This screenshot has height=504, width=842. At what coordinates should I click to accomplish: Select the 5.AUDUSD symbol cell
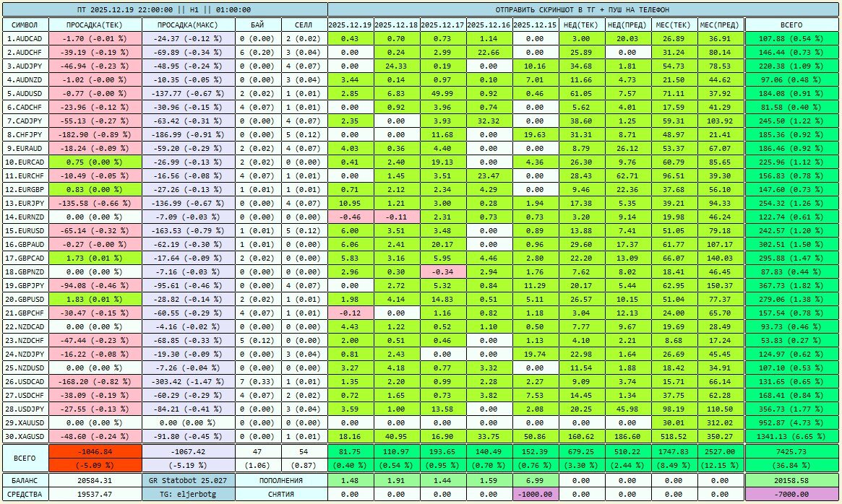tap(25, 93)
